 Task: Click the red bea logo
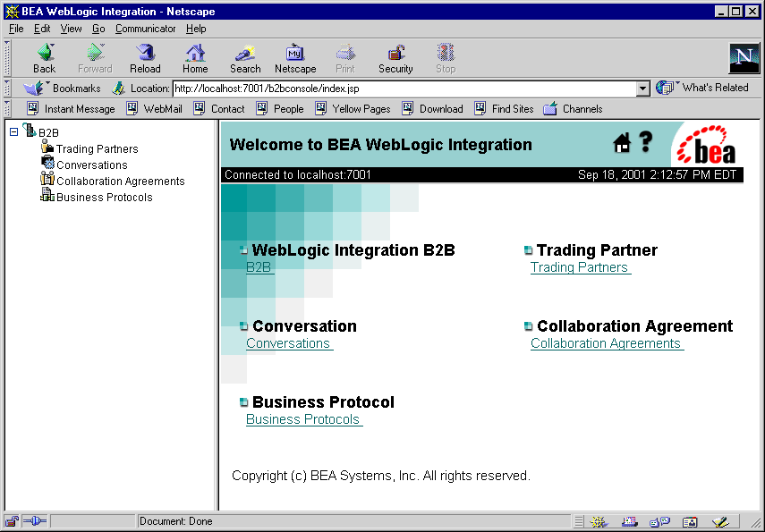point(707,145)
